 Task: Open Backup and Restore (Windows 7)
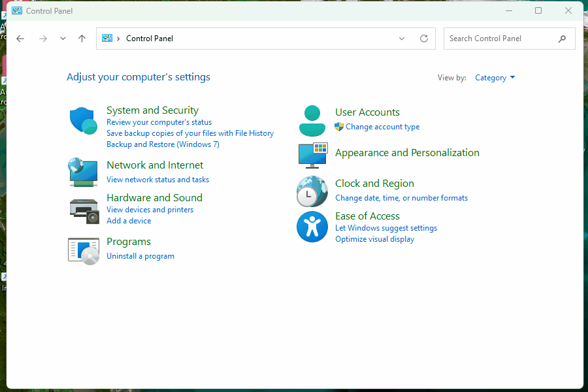click(x=163, y=144)
